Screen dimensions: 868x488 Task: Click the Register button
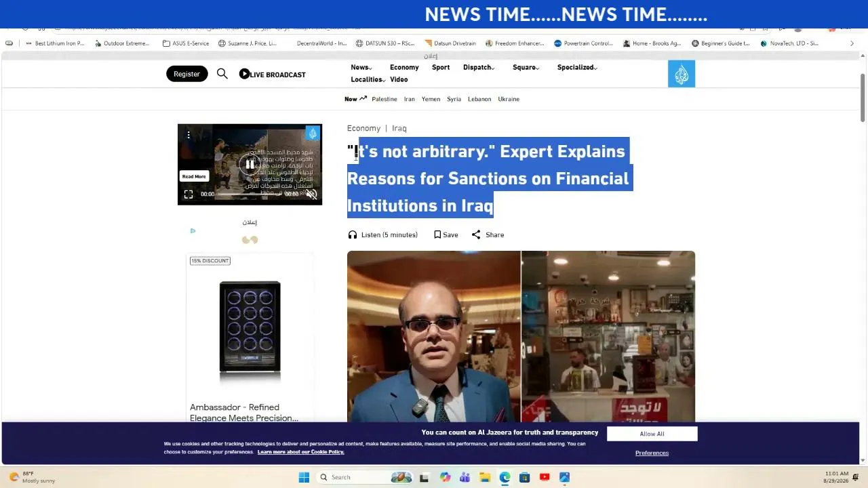tap(186, 74)
